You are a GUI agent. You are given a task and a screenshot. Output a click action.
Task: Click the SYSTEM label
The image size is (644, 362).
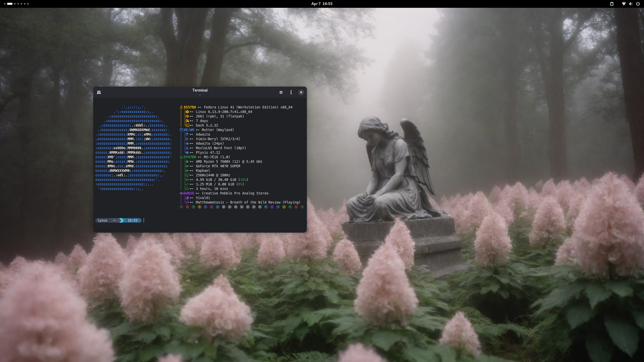click(190, 157)
